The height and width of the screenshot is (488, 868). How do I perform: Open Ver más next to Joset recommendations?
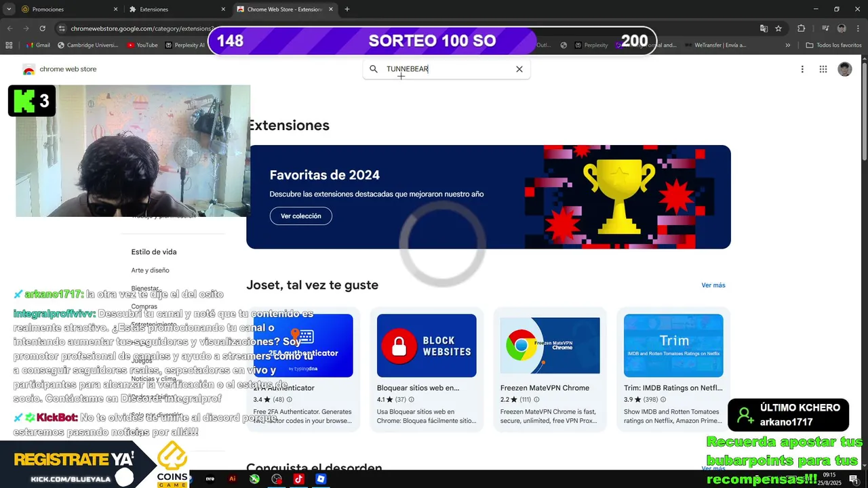[x=713, y=285]
